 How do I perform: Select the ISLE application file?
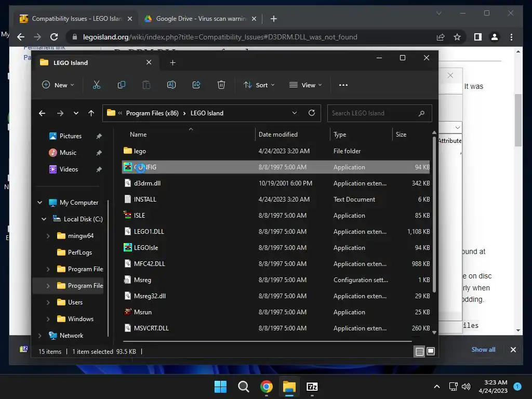tap(276, 216)
